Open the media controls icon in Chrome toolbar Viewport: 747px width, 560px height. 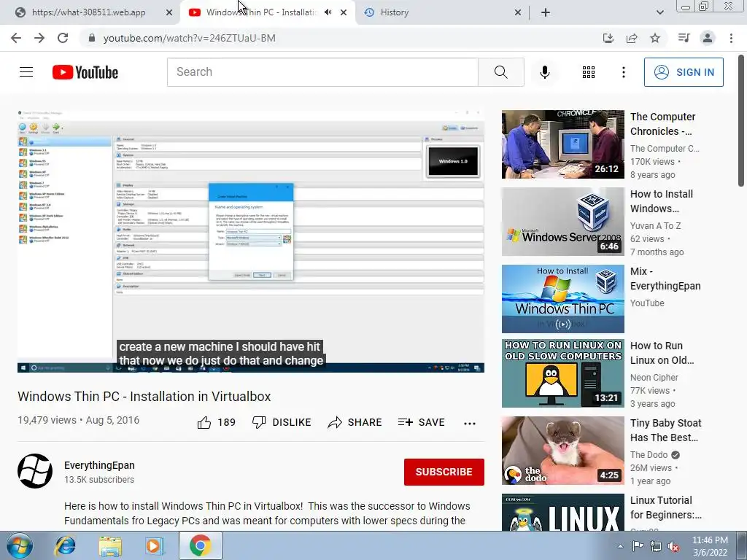(684, 38)
